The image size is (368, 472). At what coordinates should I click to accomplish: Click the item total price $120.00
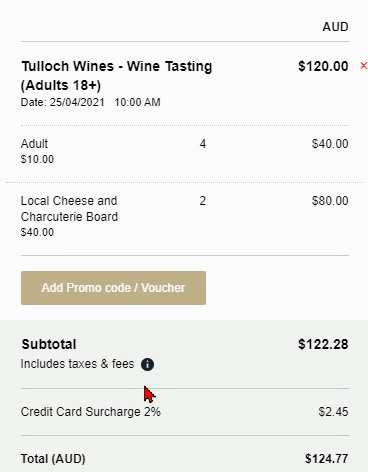323,66
